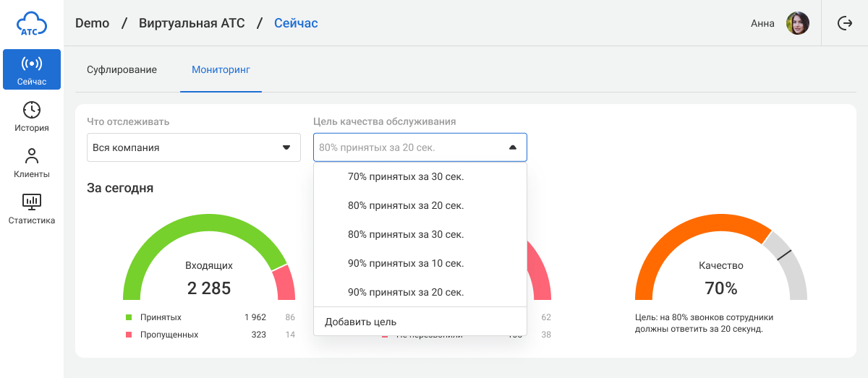Collapse the service quality goal dropdown arrow
Screen dimensions: 868x378
(513, 147)
